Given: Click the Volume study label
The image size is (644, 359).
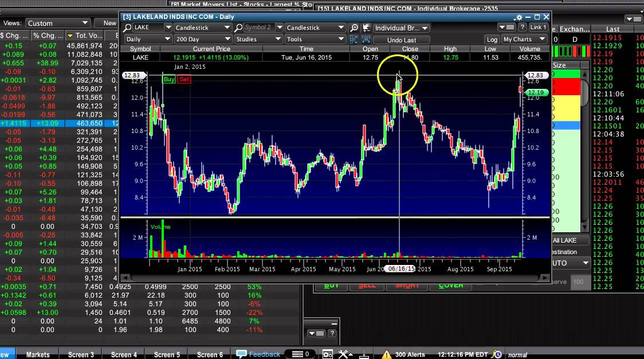Looking at the screenshot, I should pos(160,227).
